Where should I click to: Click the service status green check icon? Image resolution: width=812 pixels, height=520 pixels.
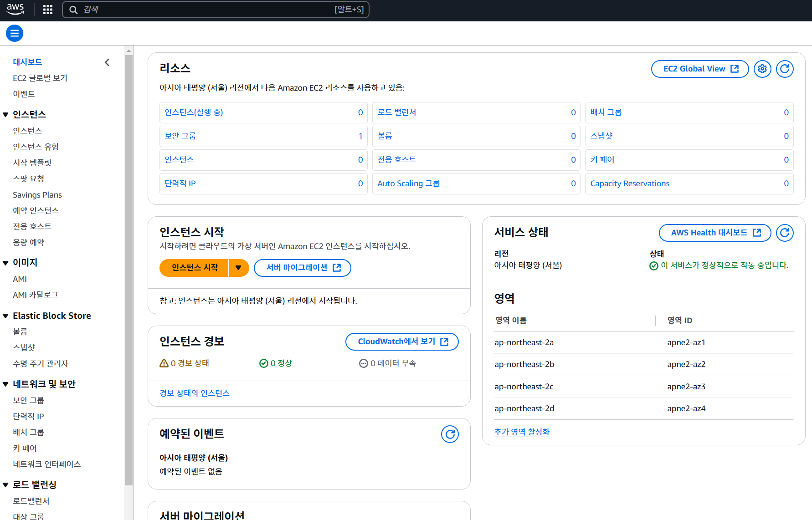coord(654,265)
